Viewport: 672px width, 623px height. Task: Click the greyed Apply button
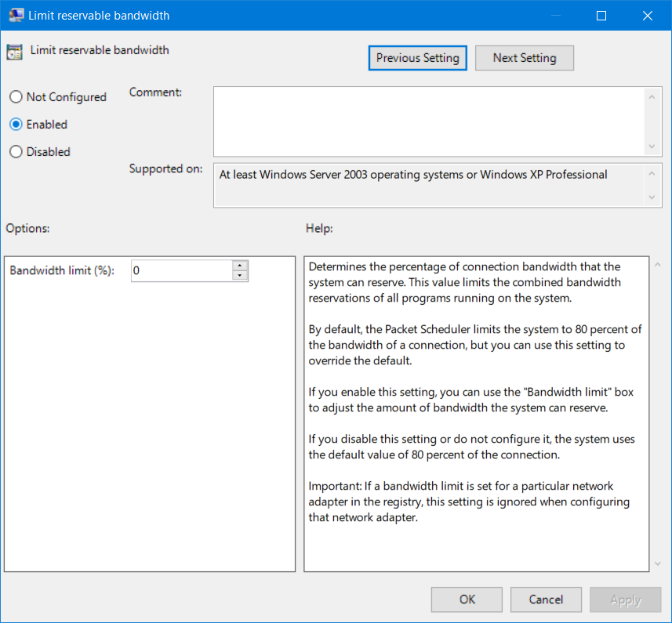(625, 599)
